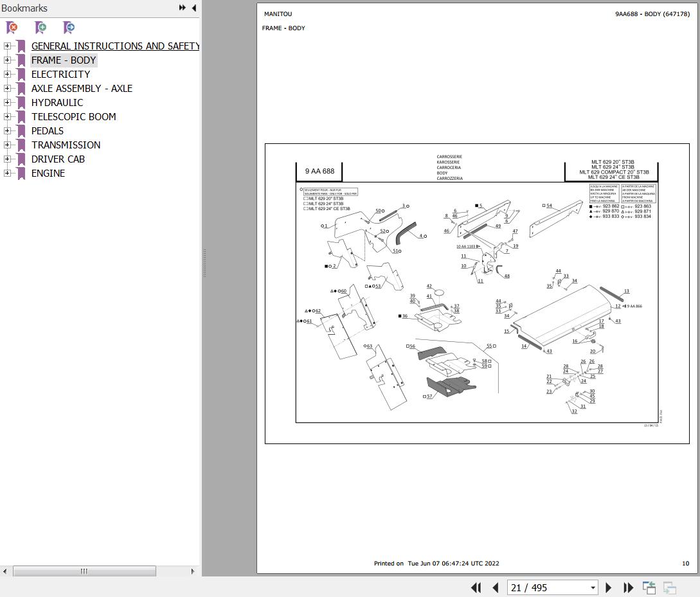Image resolution: width=700 pixels, height=597 pixels.
Task: Click the bookmark go-to arrow icon
Action: [69, 28]
